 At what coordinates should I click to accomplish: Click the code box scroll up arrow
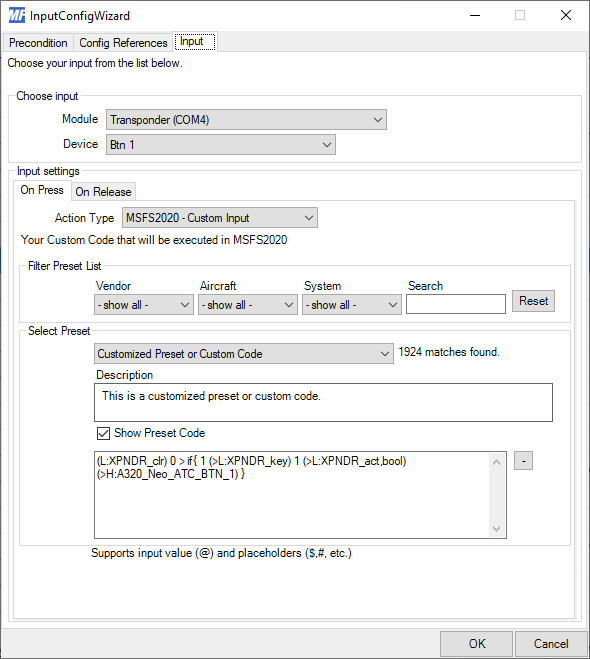pos(496,462)
